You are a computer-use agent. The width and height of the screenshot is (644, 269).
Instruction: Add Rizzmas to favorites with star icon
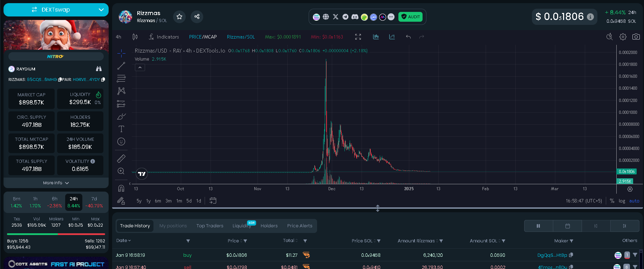179,16
